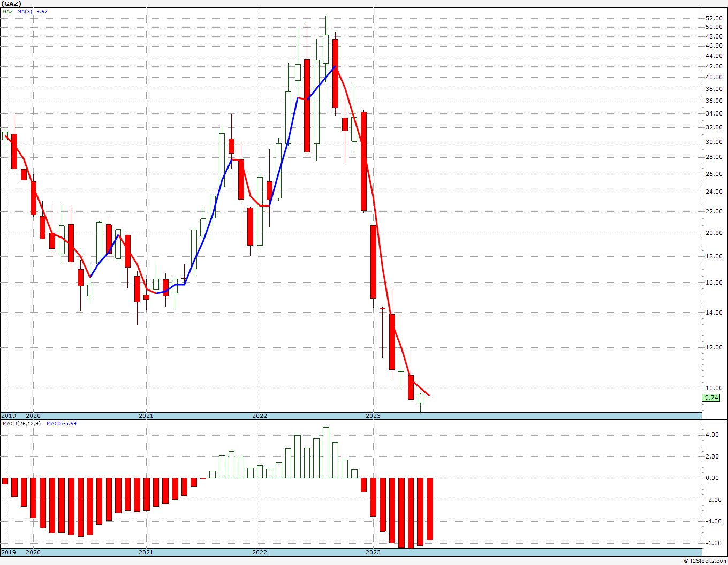This screenshot has height=565, width=728.
Task: Click the 34.00 price level label
Action: click(x=714, y=113)
